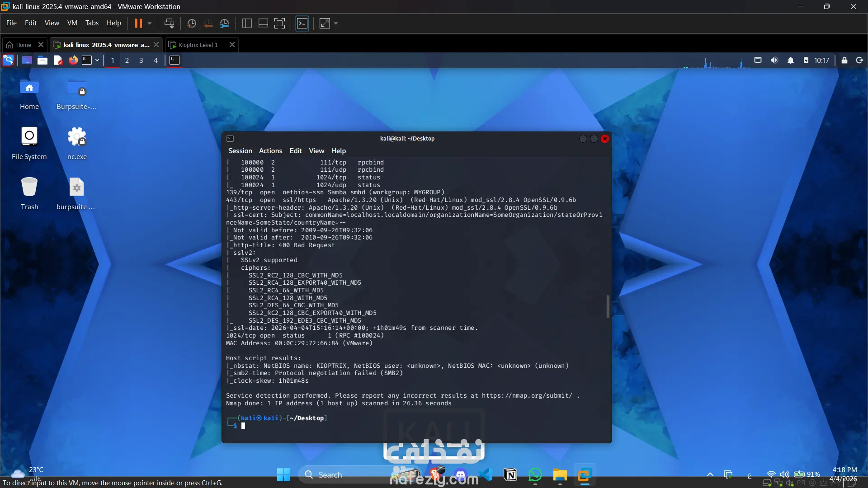Open the snapshot manager
This screenshot has height=488, width=868.
[225, 23]
